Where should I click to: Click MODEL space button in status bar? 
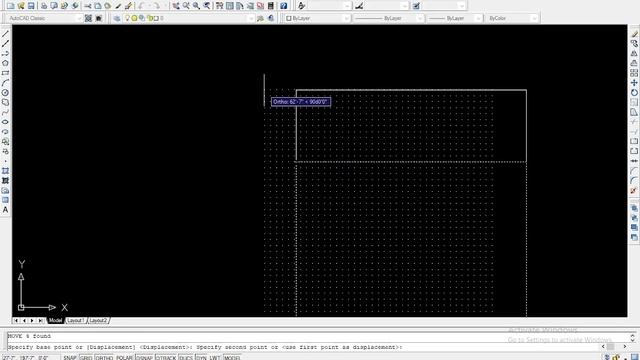click(x=232, y=358)
